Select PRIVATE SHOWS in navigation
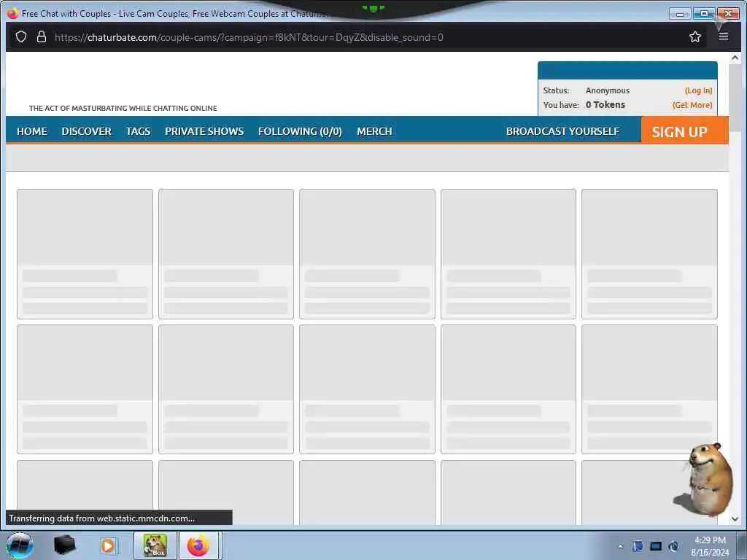Image resolution: width=747 pixels, height=560 pixels. pos(204,131)
